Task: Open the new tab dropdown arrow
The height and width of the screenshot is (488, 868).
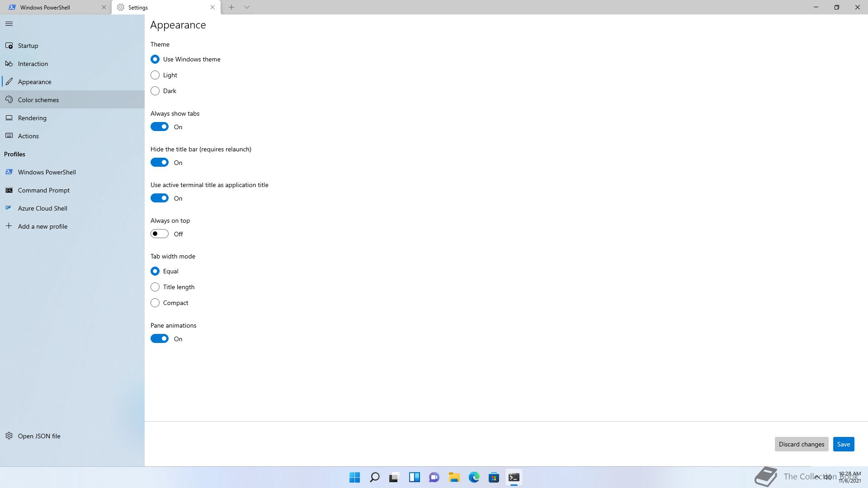Action: click(x=247, y=7)
